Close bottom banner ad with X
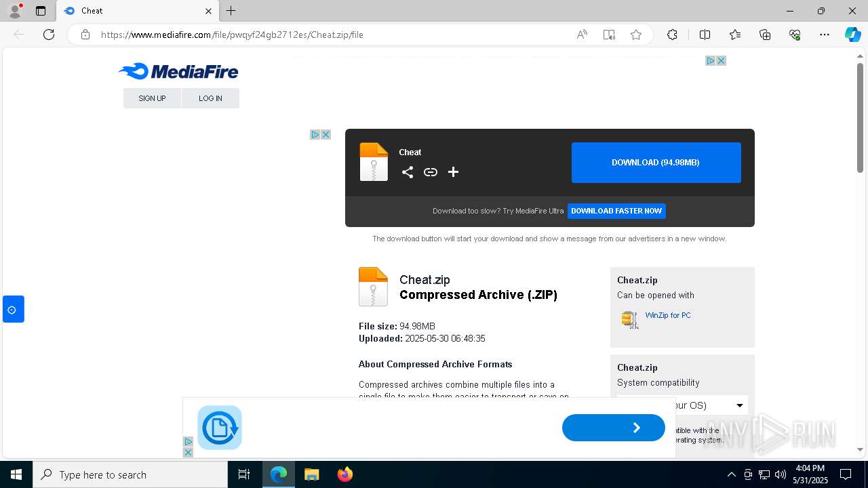Image resolution: width=868 pixels, height=488 pixels. pyautogui.click(x=189, y=452)
